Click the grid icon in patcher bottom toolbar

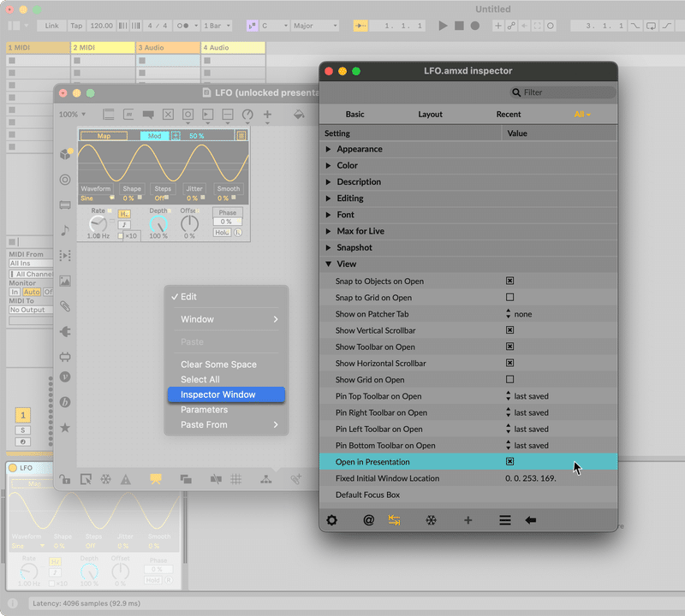236,479
